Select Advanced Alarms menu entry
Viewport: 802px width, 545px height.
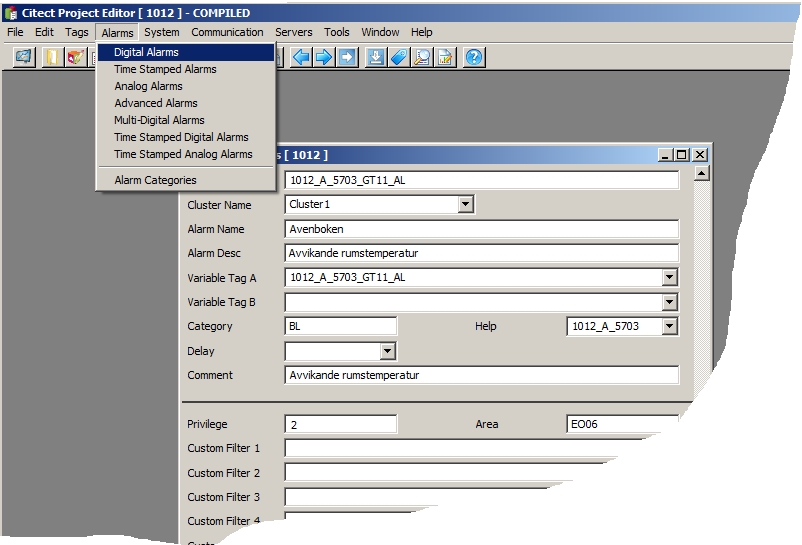click(186, 103)
